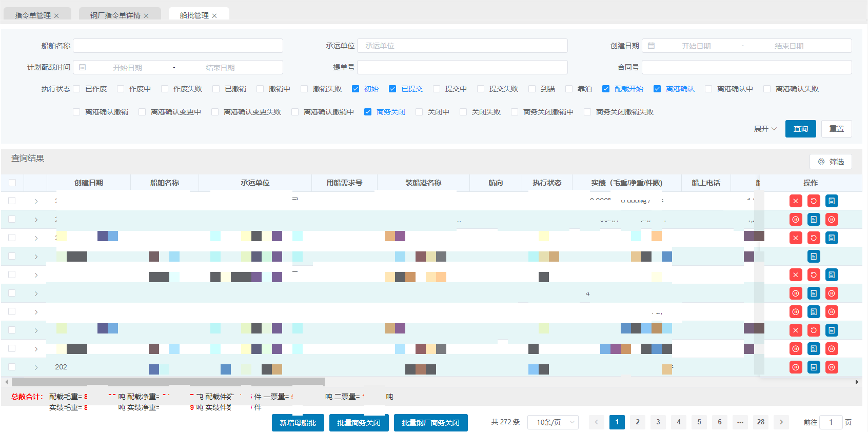Open the 10条/页 page size dropdown
This screenshot has height=432, width=868.
click(553, 422)
